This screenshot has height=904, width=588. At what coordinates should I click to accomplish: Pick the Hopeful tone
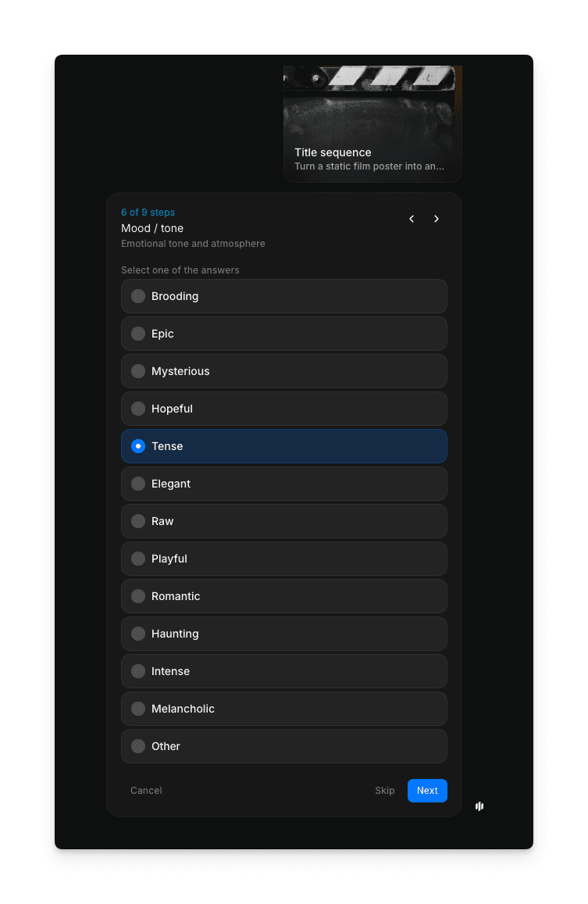pyautogui.click(x=284, y=409)
